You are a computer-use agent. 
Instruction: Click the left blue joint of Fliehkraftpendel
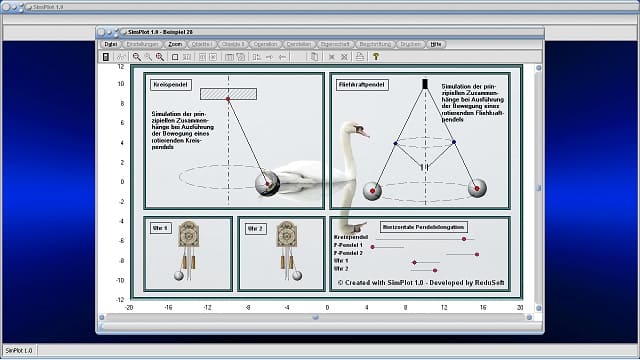click(395, 143)
